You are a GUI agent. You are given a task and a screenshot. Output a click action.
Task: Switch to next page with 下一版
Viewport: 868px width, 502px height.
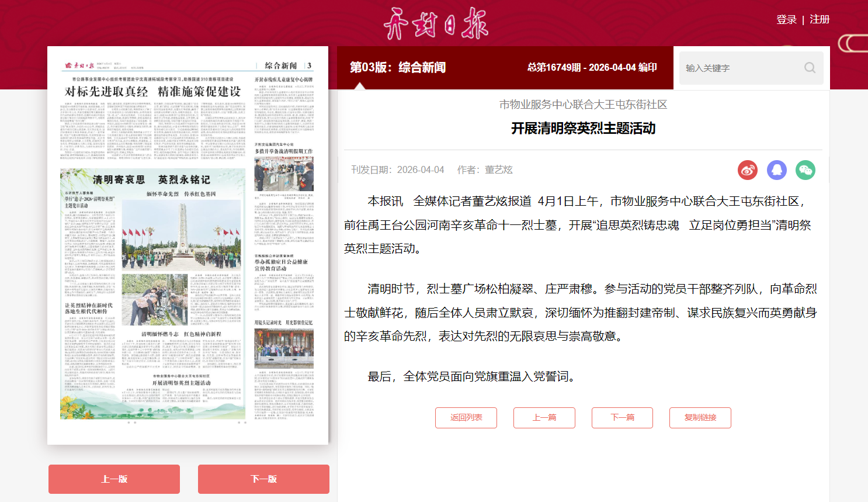pos(263,479)
